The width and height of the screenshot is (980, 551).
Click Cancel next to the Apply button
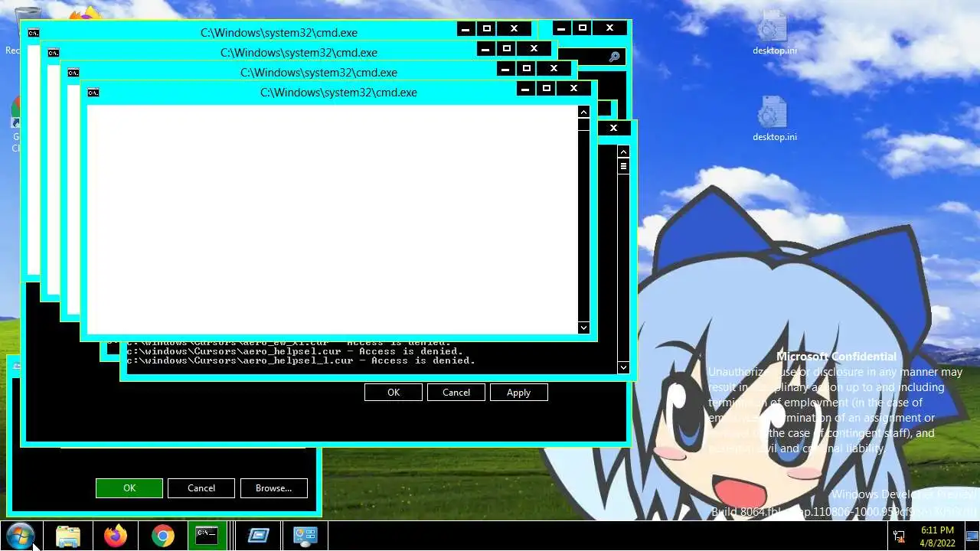click(456, 392)
